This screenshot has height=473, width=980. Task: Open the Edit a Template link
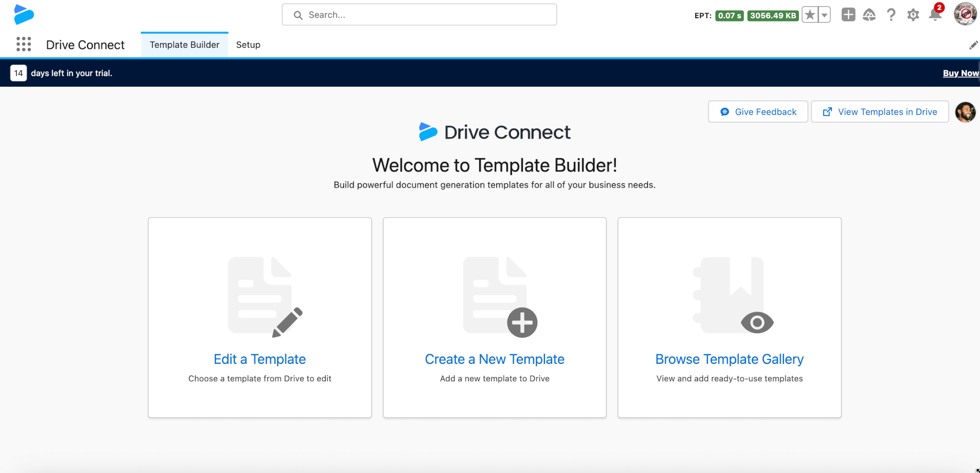point(260,359)
